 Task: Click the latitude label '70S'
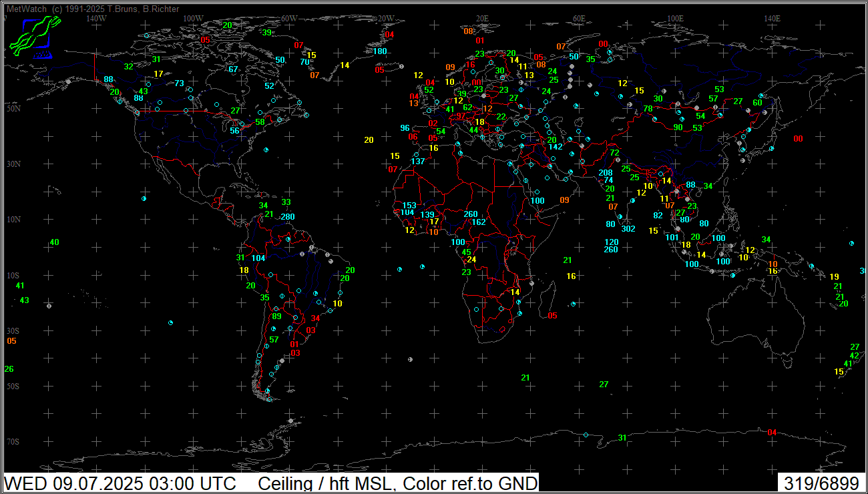[x=13, y=442]
